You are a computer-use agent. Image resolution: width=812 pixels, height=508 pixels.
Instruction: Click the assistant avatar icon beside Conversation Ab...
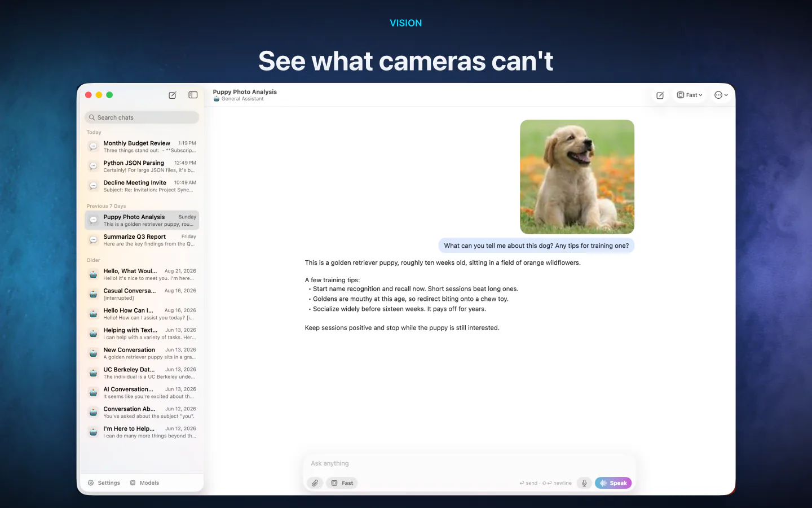point(94,413)
